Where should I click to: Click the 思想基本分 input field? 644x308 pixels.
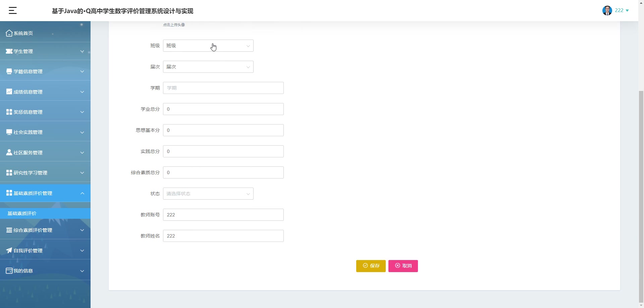click(223, 130)
